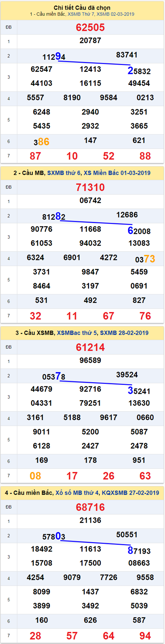This screenshot has height=644, width=165.
Task: Click the heading Chi tiết Cầu đã chọn
Action: point(82,8)
